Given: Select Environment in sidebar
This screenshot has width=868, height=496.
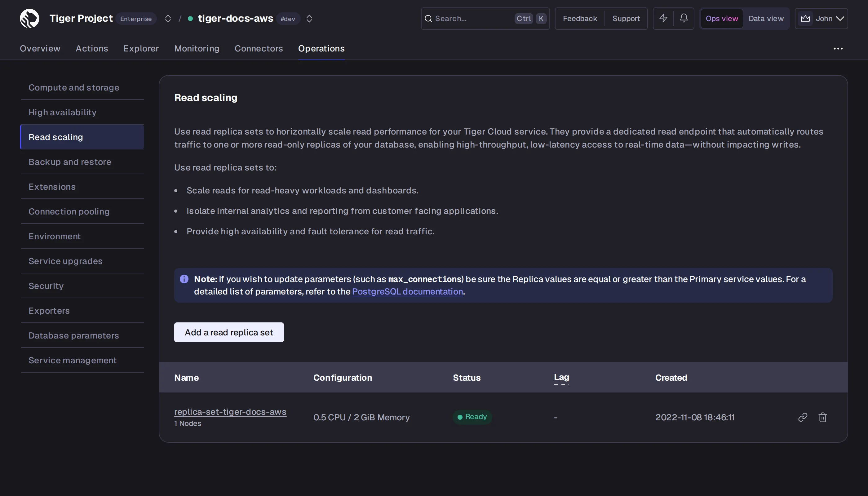Looking at the screenshot, I should 82,236.
